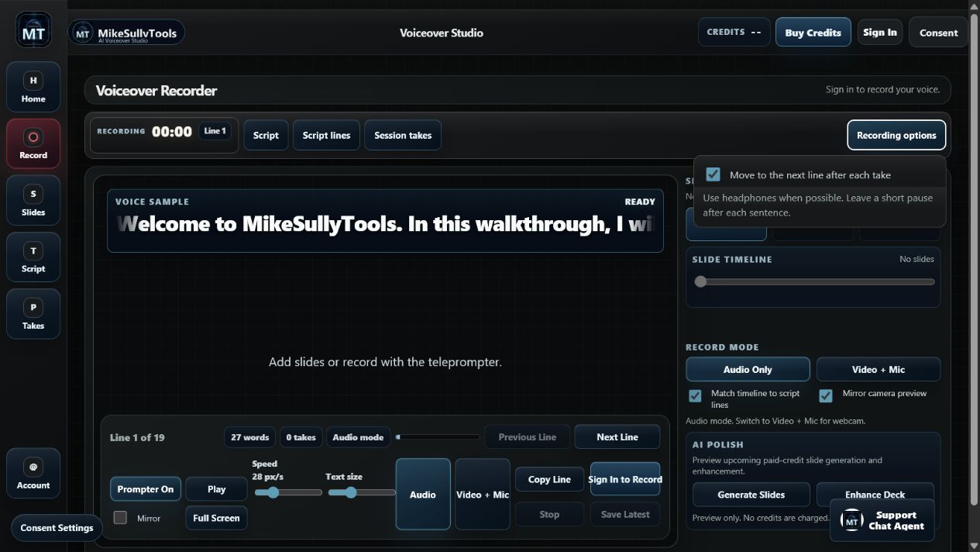Image resolution: width=980 pixels, height=552 pixels.
Task: Play the teleprompter
Action: tap(217, 489)
